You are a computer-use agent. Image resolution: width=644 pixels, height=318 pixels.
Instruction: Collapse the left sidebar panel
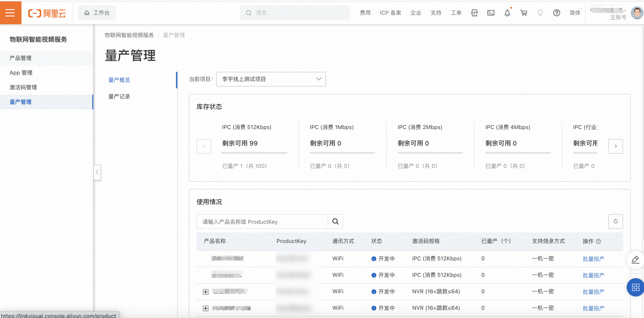point(97,172)
